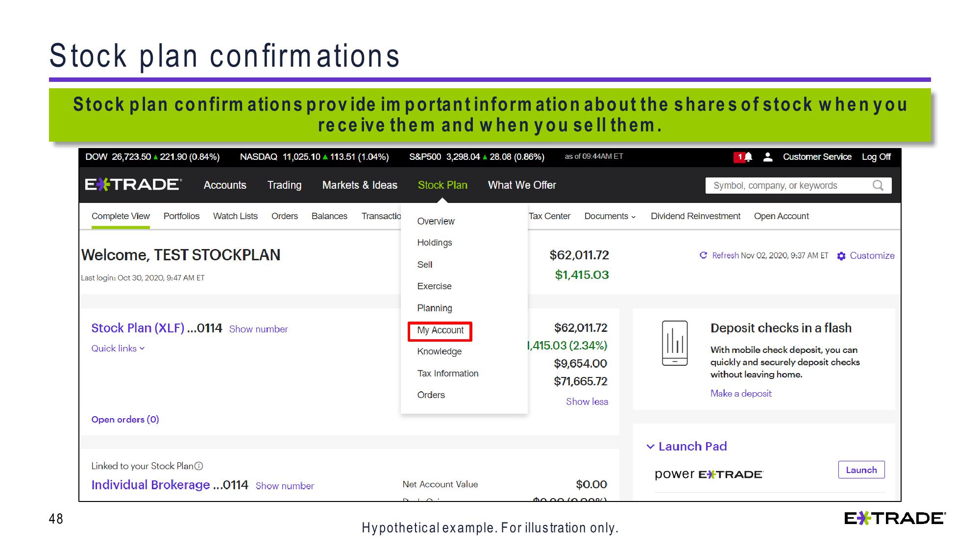The height and width of the screenshot is (551, 980).
Task: Click the Make a deposit link
Action: 741,394
